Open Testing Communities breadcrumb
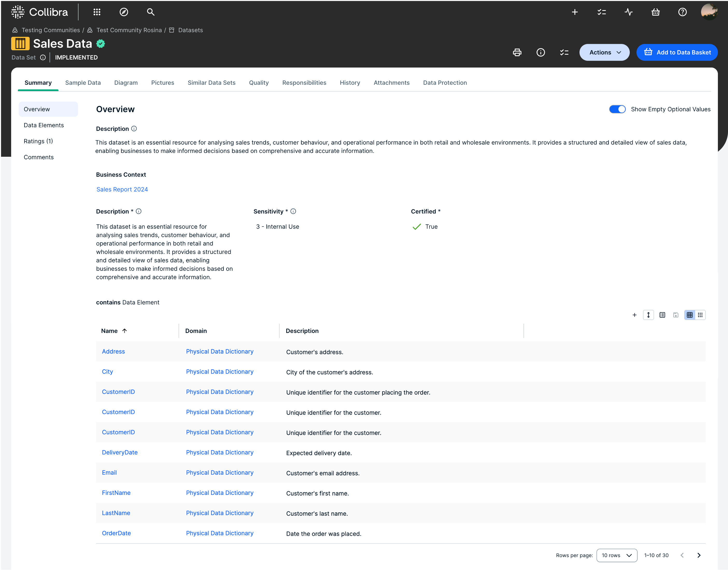 tap(51, 30)
